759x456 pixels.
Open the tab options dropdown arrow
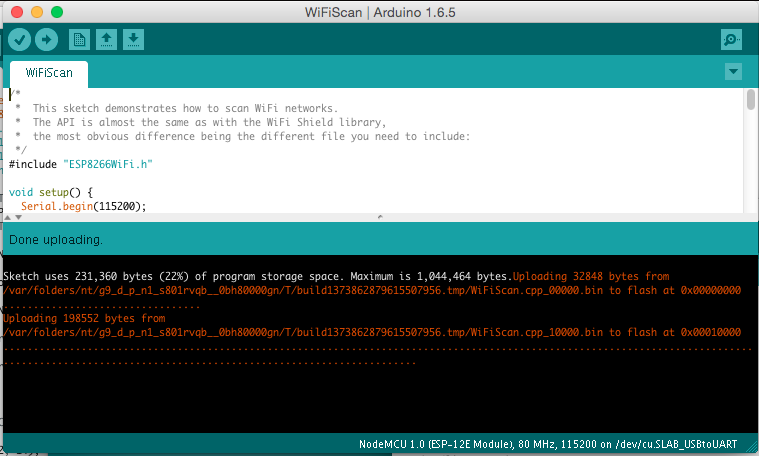click(x=733, y=72)
